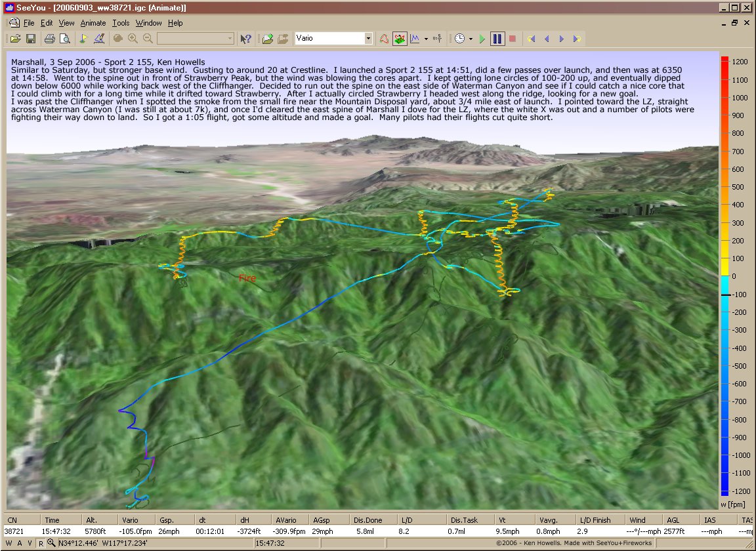Click the Save disk icon
This screenshot has width=756, height=551.
(30, 39)
